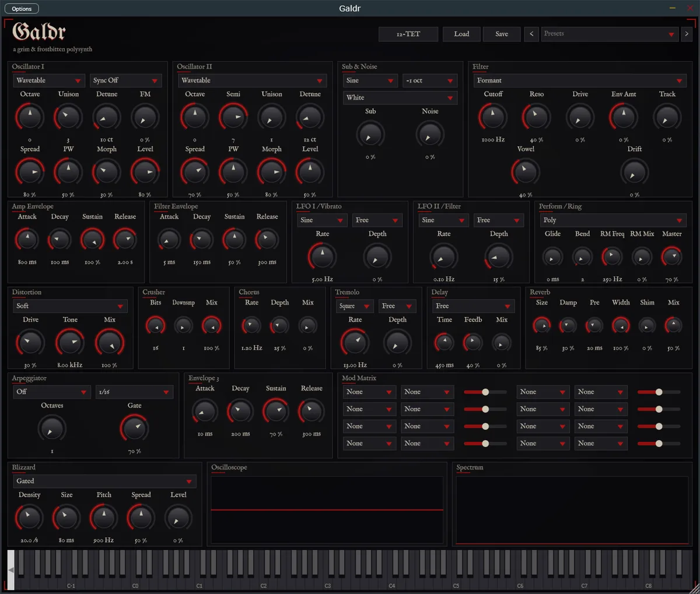Click the Oscillator II Semi knob

coord(233,117)
